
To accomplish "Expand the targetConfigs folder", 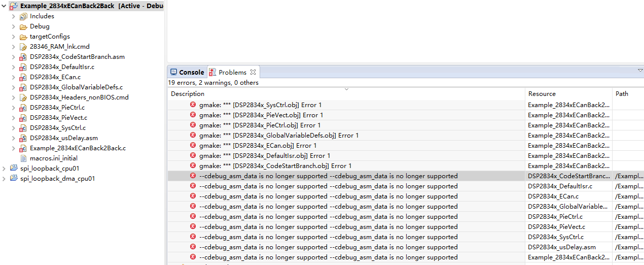I will pos(13,37).
